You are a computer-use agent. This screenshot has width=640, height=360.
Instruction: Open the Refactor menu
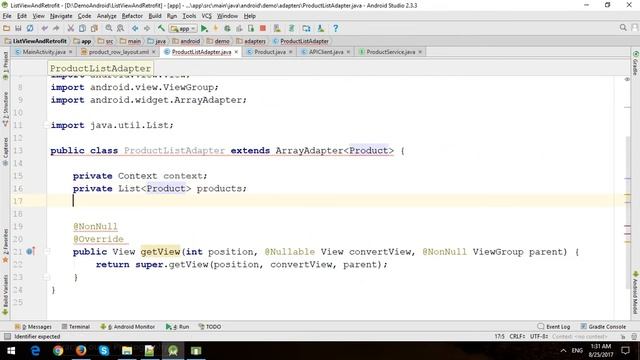click(132, 16)
